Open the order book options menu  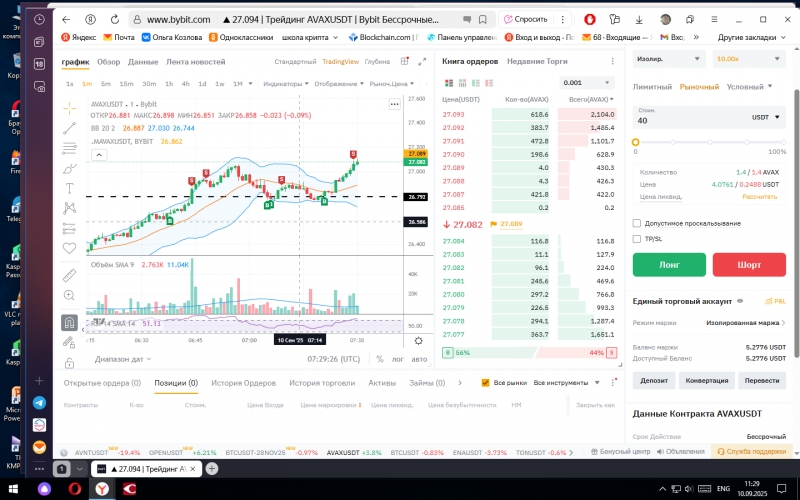613,61
